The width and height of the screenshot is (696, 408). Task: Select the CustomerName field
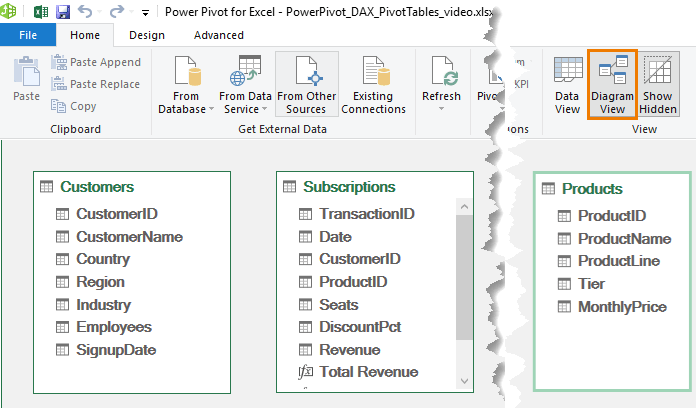[x=129, y=237]
